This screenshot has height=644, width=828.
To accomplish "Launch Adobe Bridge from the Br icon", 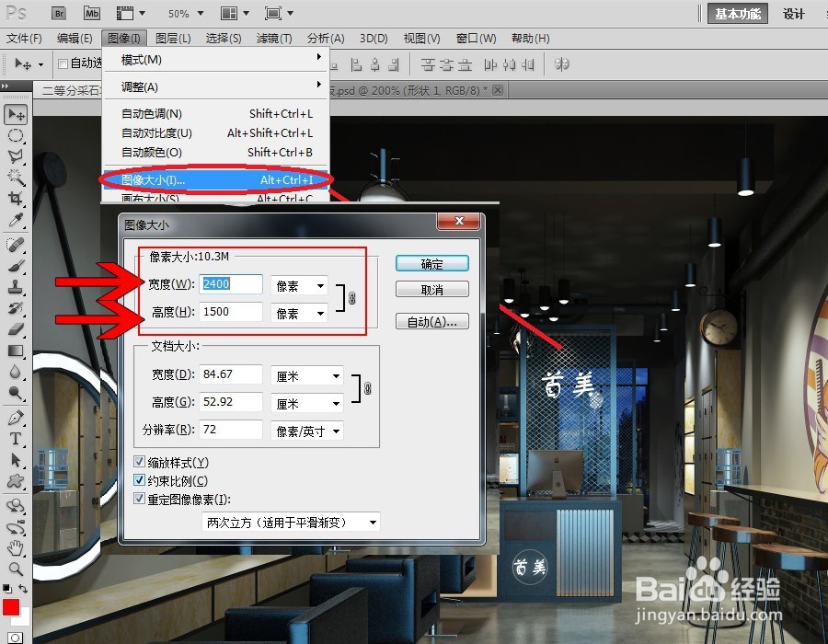I will click(x=59, y=13).
